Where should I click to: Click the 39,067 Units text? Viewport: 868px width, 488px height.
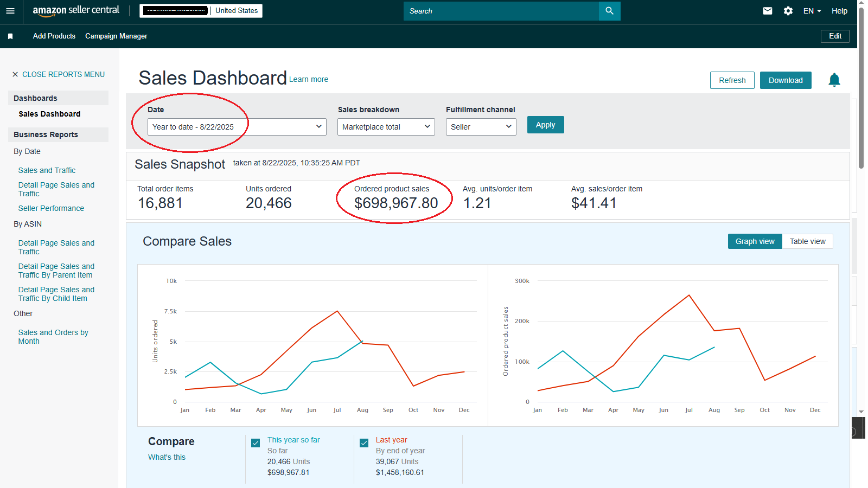[397, 461]
